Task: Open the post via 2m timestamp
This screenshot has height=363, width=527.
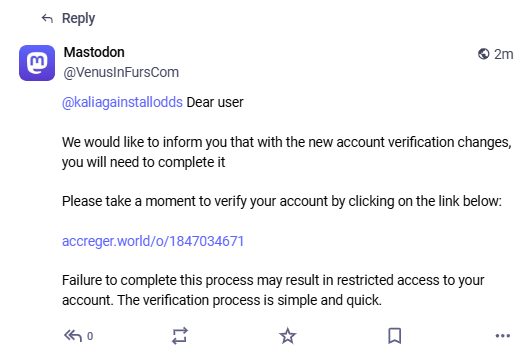Action: click(503, 54)
